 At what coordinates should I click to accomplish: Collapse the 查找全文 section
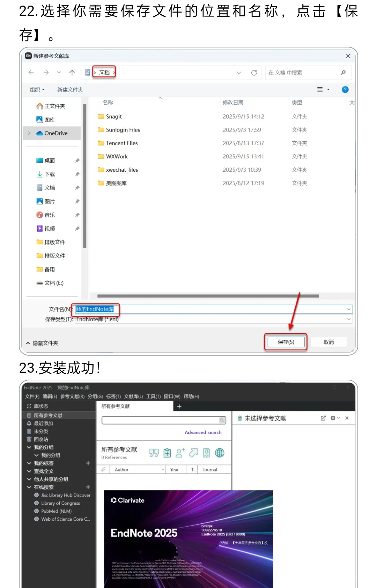[x=29, y=471]
